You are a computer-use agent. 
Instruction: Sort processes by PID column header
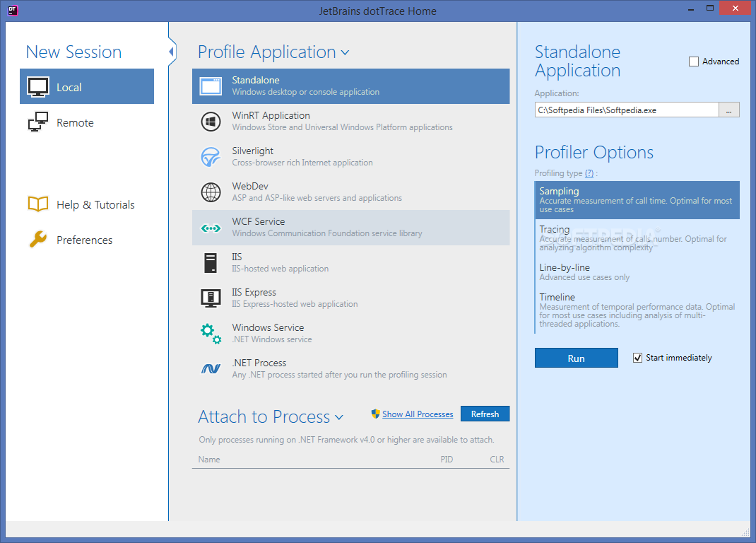[447, 460]
